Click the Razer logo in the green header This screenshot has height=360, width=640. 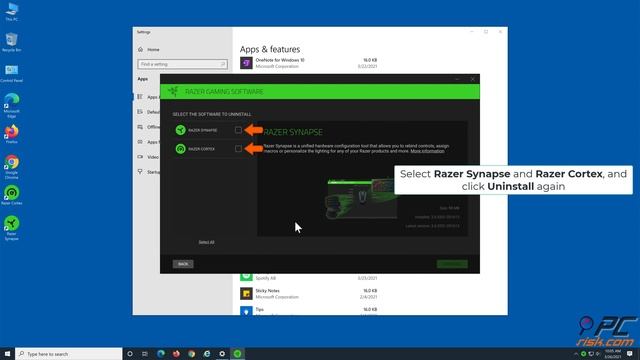click(173, 91)
